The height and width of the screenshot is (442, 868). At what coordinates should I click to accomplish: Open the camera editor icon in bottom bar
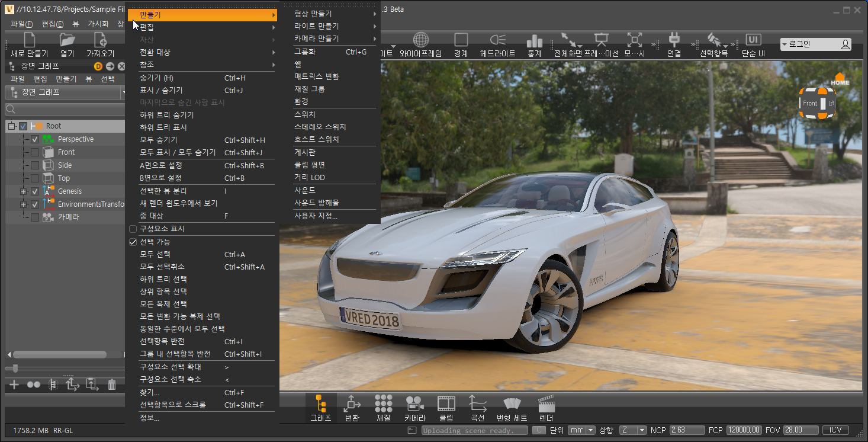point(414,404)
